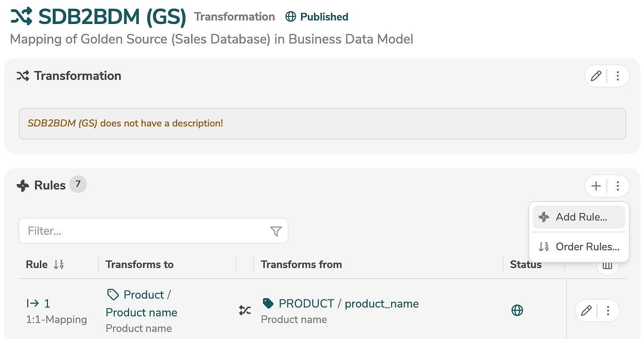Open the Transformation panel three-dot menu
Screen dimensions: 644x339
[x=618, y=76]
